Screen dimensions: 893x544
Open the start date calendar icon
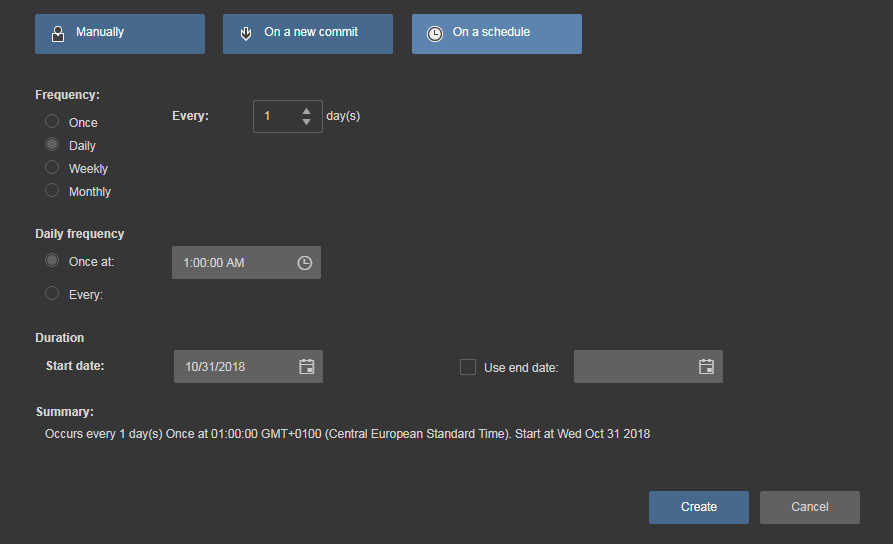306,366
